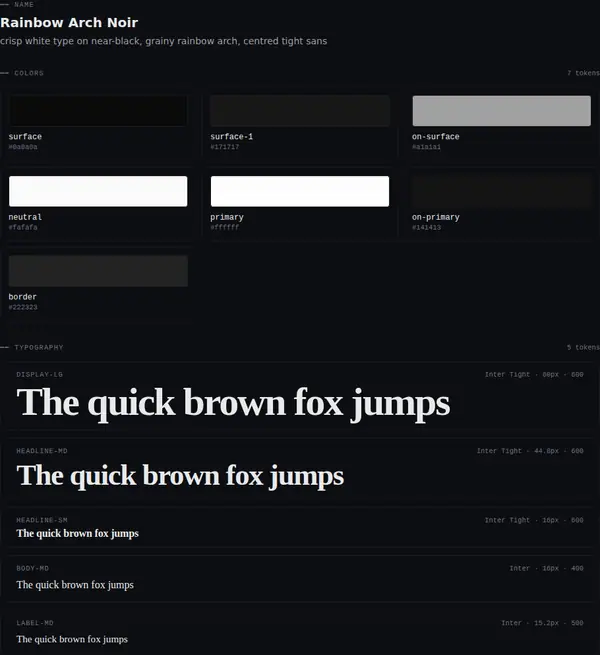Click the surface token name

[x=25, y=137]
